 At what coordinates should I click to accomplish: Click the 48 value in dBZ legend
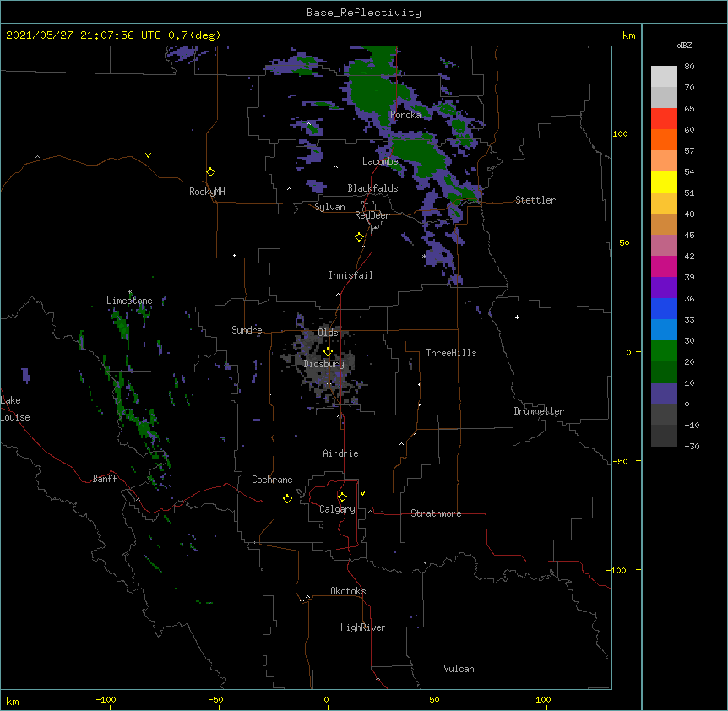tap(689, 214)
